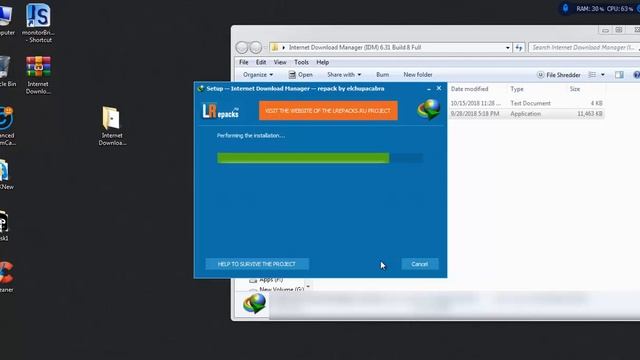Screen dimensions: 640x360
Task: Minimize the Setup installer window
Action: point(429,89)
